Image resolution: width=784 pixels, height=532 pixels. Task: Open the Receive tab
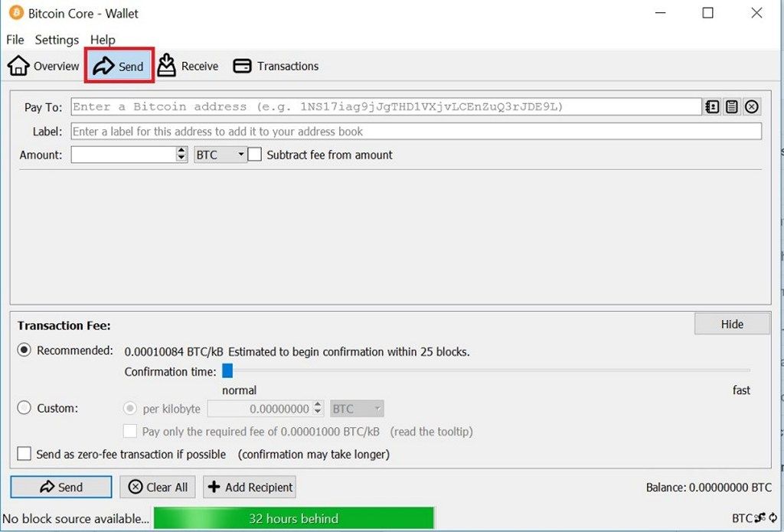188,66
